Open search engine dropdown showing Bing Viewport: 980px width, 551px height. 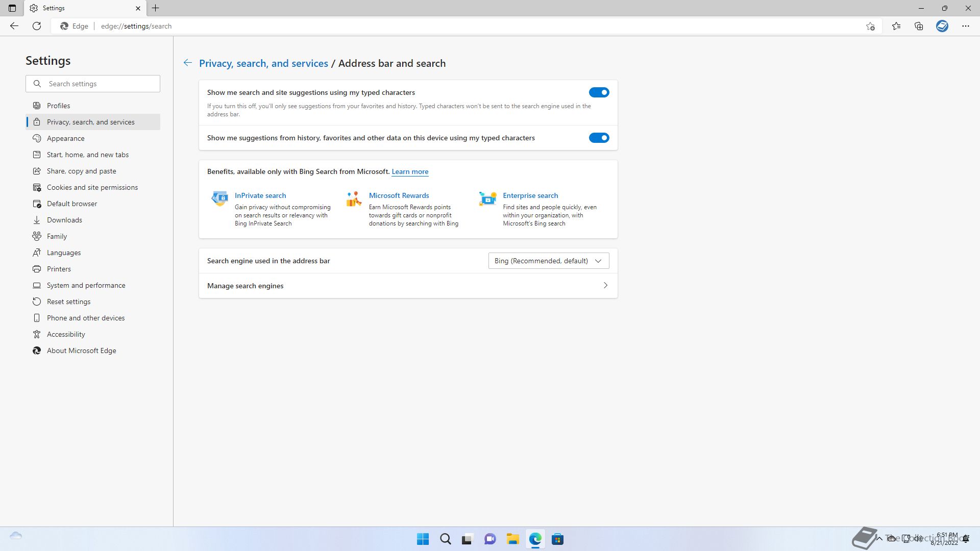[x=549, y=261]
